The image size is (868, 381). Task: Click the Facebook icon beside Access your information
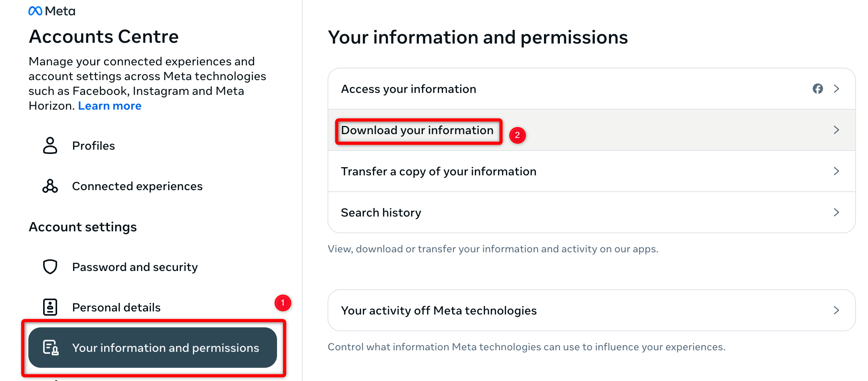[x=818, y=89]
